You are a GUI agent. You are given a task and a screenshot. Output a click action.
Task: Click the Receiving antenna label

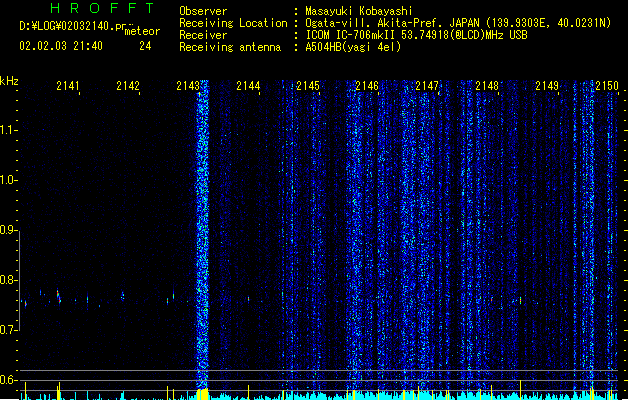(230, 47)
